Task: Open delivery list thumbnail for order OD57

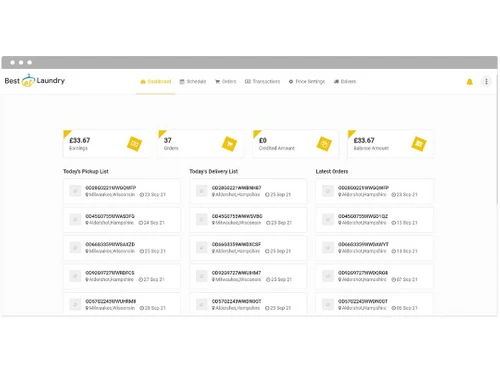Action: (202, 304)
